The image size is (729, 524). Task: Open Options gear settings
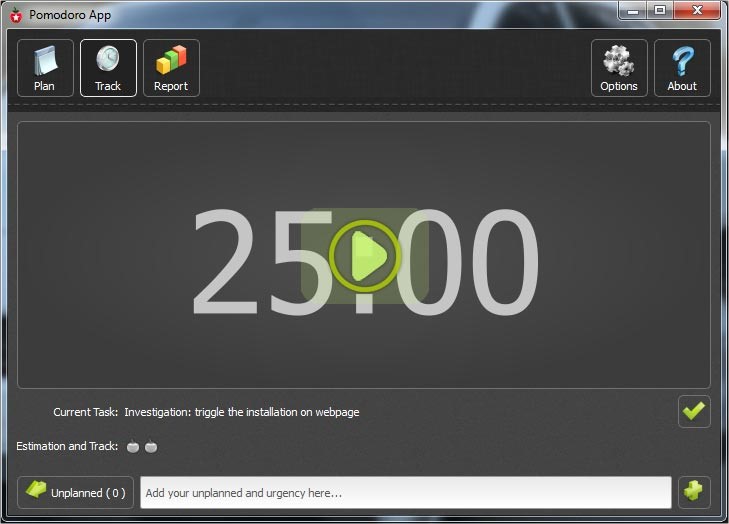pyautogui.click(x=619, y=68)
